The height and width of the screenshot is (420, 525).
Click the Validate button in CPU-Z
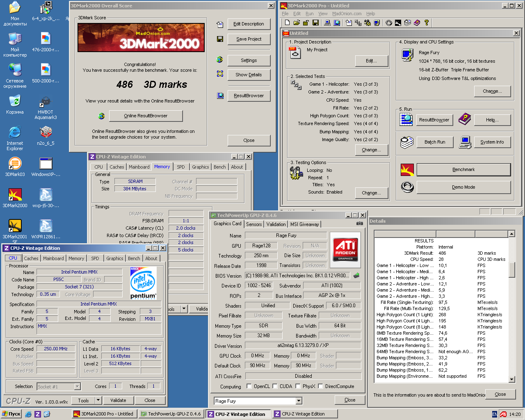click(118, 400)
